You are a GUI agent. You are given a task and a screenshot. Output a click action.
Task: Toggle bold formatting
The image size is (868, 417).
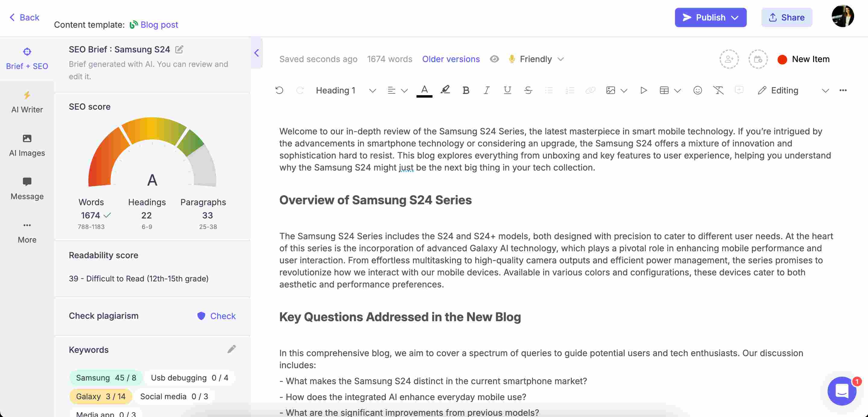(466, 90)
